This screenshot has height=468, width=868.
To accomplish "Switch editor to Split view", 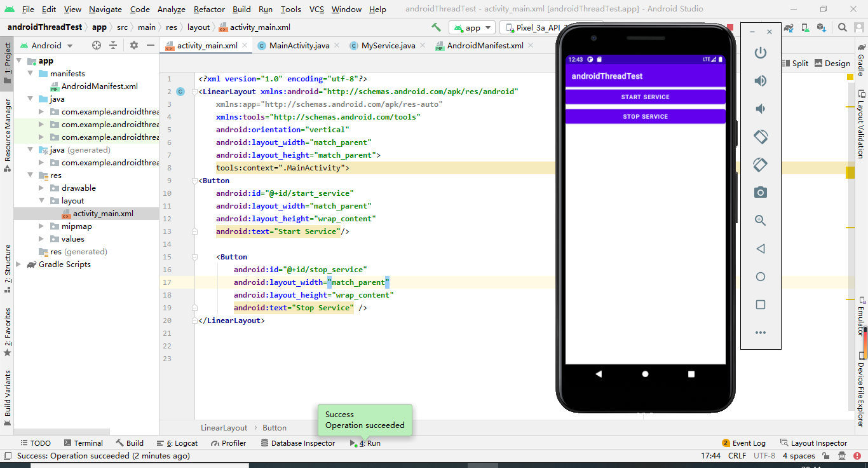I will click(794, 63).
